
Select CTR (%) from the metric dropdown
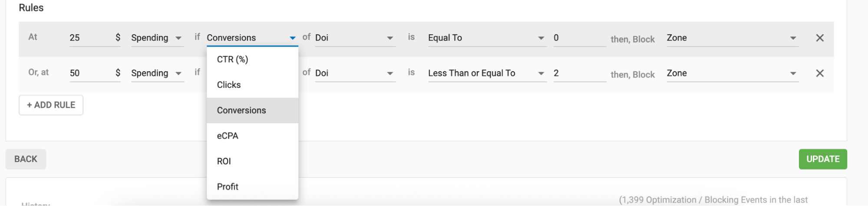click(x=232, y=60)
